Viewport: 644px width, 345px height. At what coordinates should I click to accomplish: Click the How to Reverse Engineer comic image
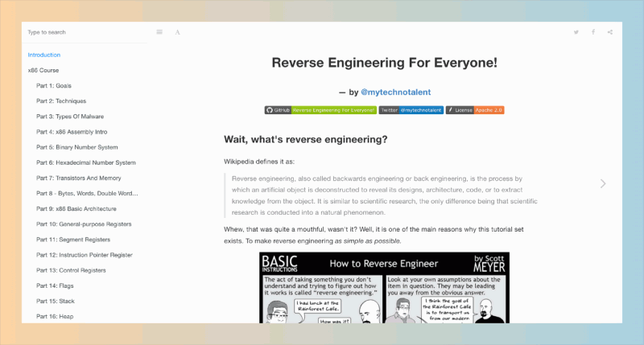point(384,288)
